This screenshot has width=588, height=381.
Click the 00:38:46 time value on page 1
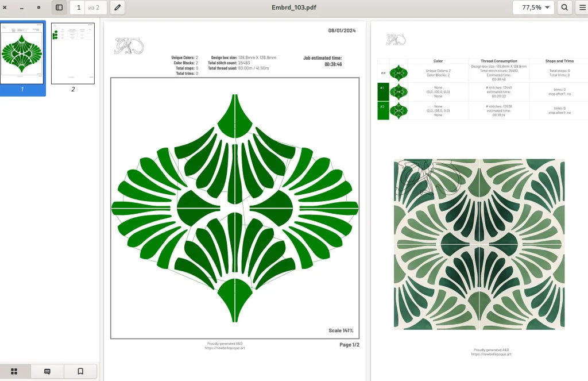coord(333,64)
